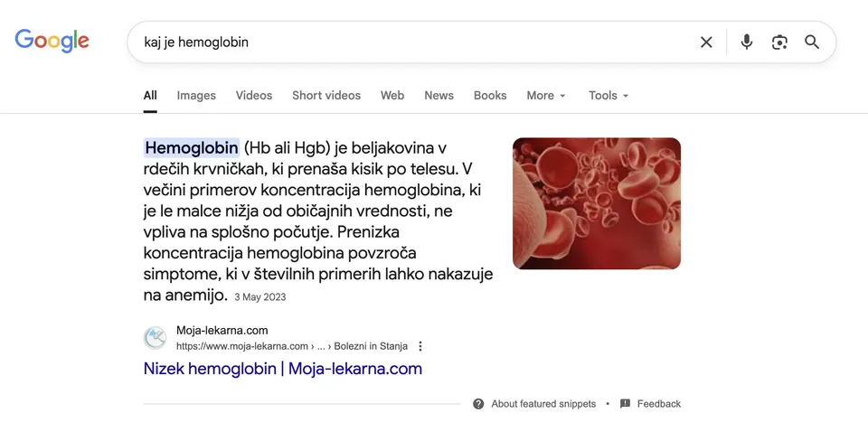Start voice search with microphone icon
Screen dimensions: 868x432
click(747, 42)
